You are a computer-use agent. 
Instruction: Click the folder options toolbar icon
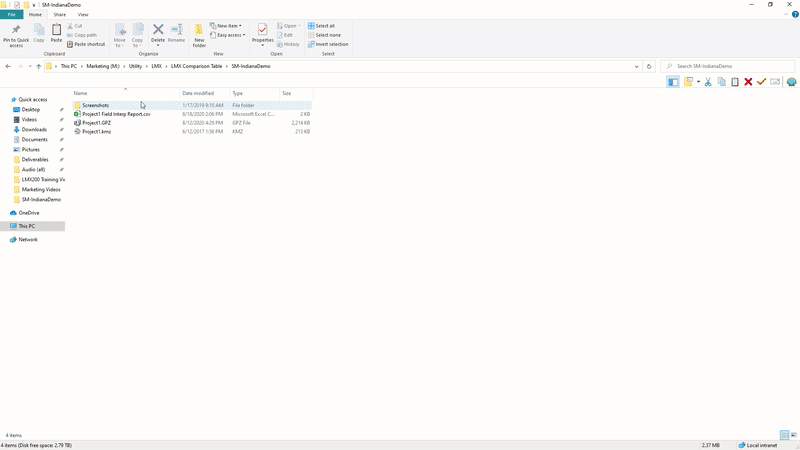pyautogui.click(x=689, y=82)
